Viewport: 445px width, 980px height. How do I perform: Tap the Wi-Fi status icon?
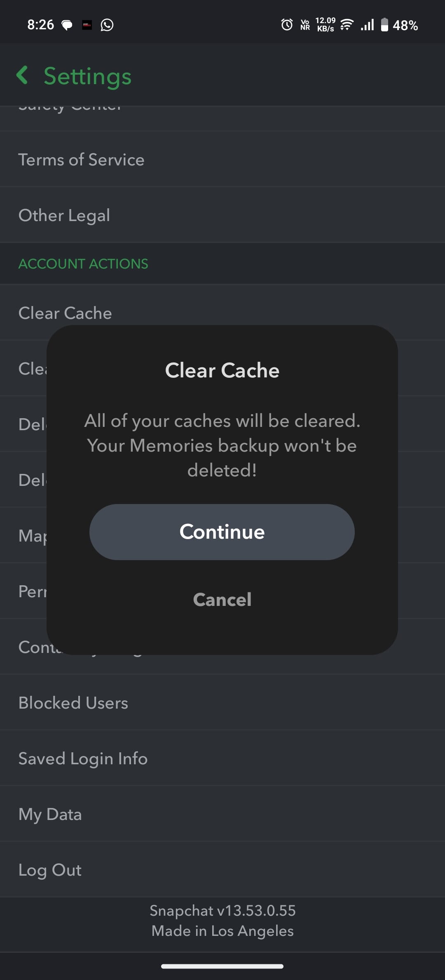click(x=347, y=25)
